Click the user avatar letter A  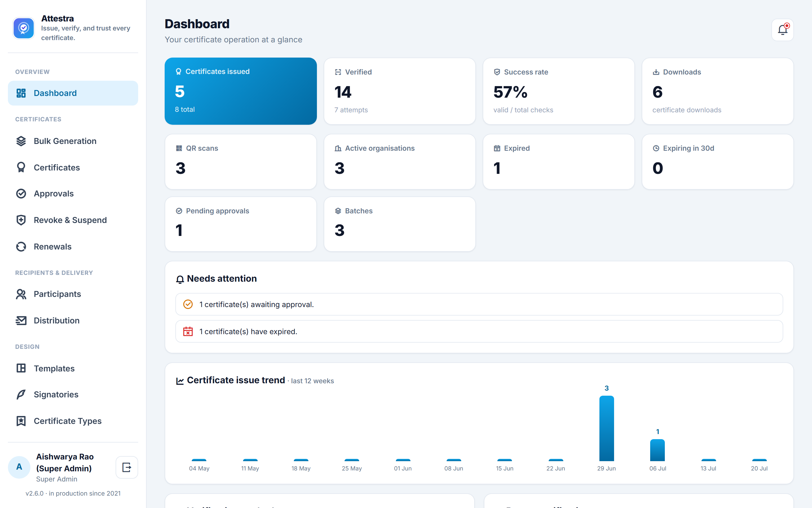coord(19,467)
